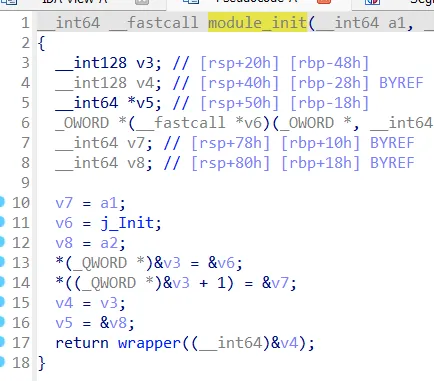Click the BYREF comment on line 4
The height and width of the screenshot is (381, 434).
pyautogui.click(x=401, y=83)
